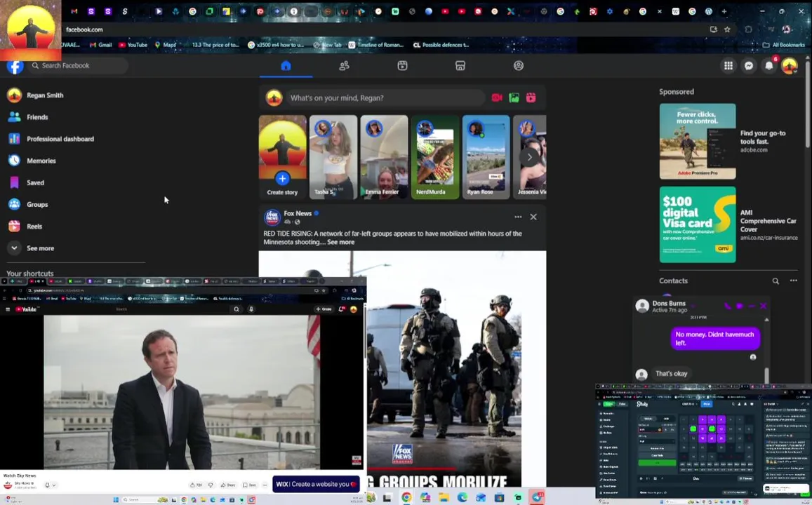Dislike the Sky News video

211,485
